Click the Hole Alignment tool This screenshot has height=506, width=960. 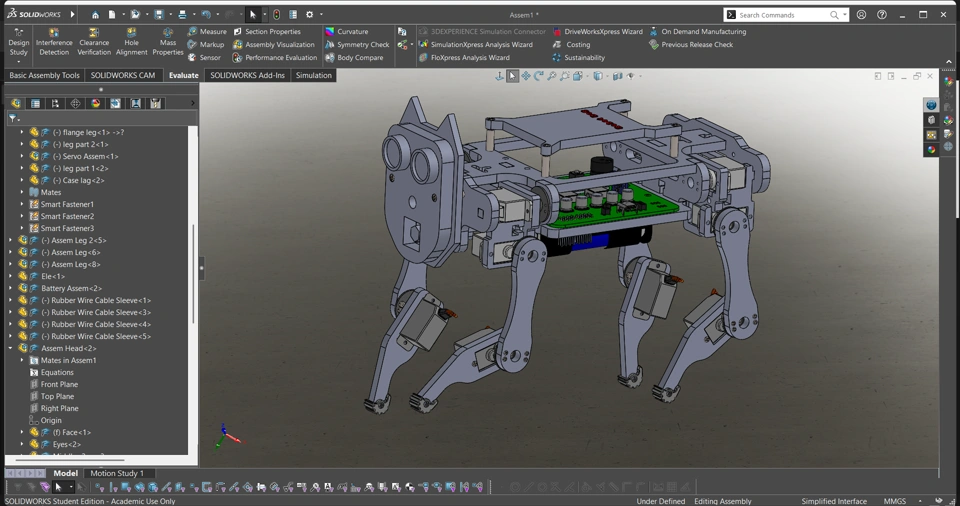coord(131,42)
